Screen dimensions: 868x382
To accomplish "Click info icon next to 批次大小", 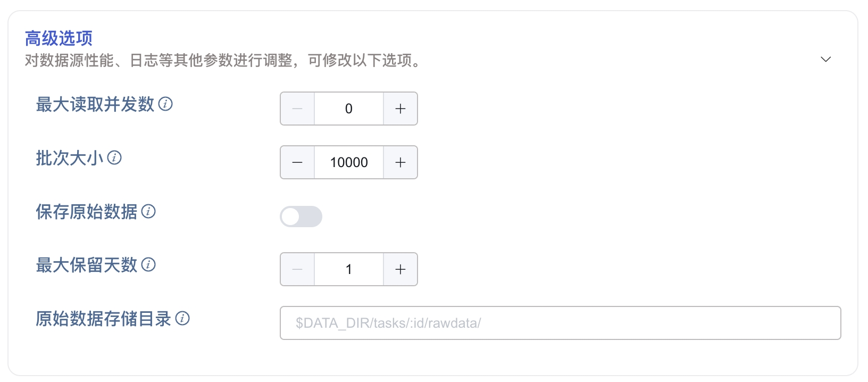I will (114, 158).
